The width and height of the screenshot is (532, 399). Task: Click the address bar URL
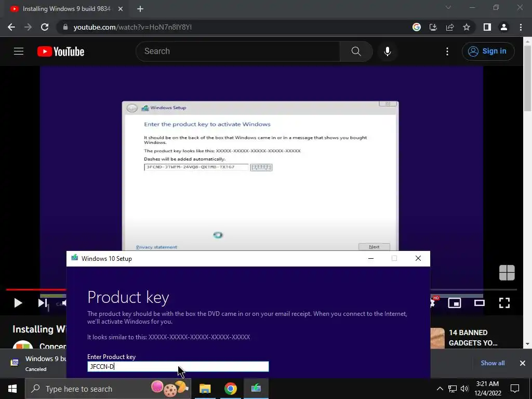tap(132, 27)
